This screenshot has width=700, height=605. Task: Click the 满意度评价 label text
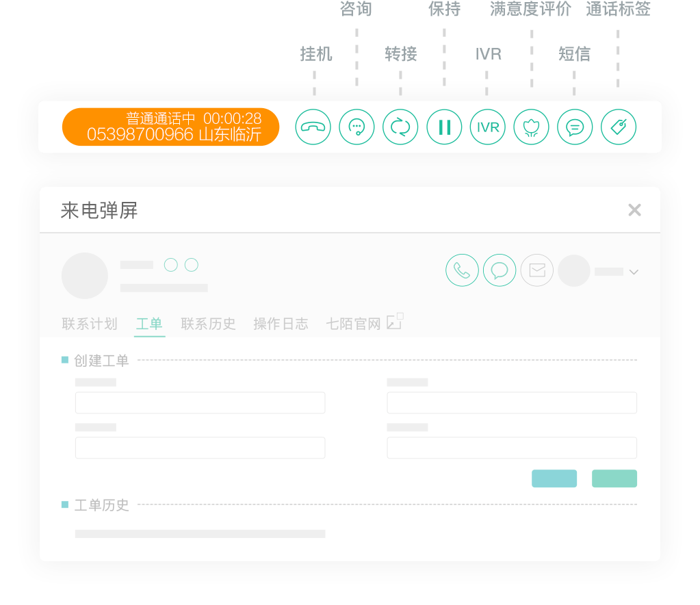point(530,9)
